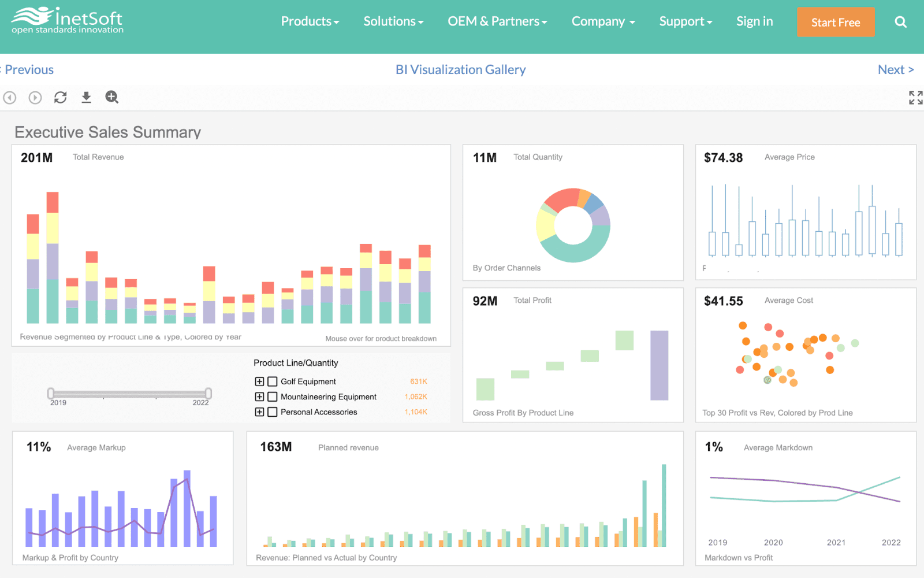Click the Golf Equipment 631K quantity value
Screen dimensions: 924x578
419,381
